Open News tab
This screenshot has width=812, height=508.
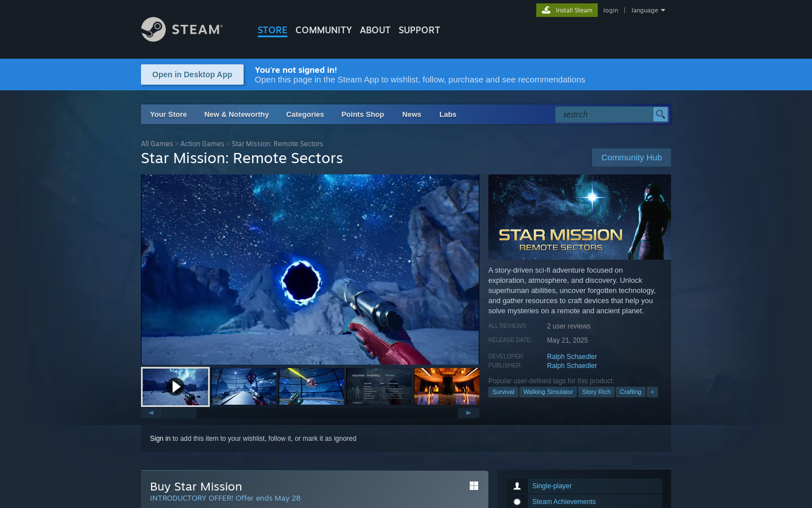pos(412,115)
